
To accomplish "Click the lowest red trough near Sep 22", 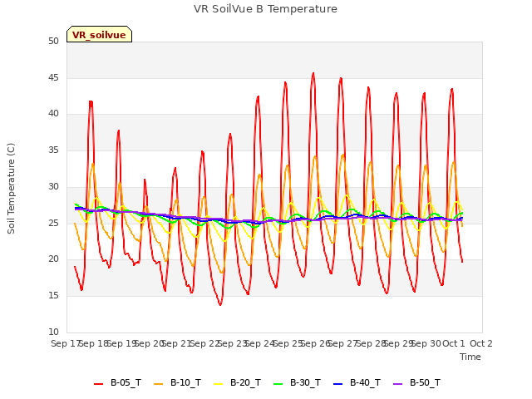I will (220, 304).
